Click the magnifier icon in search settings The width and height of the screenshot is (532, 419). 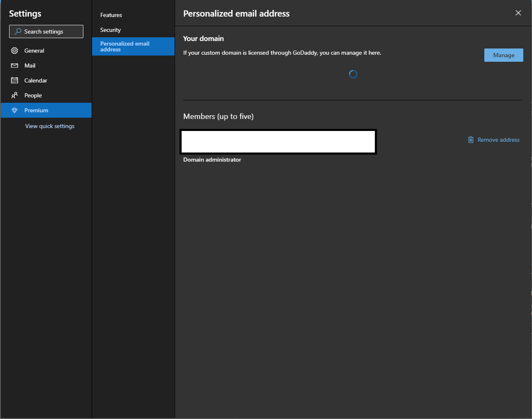coord(18,31)
